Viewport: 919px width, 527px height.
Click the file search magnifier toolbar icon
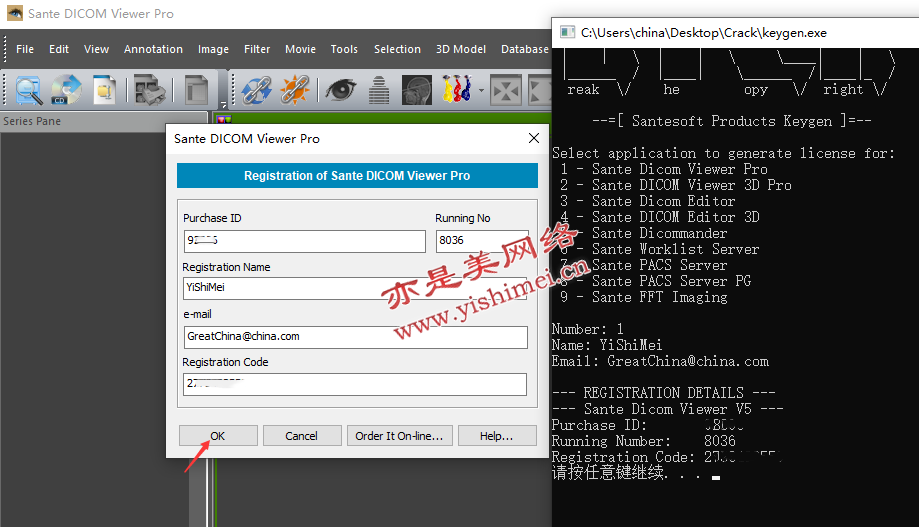pos(28,90)
